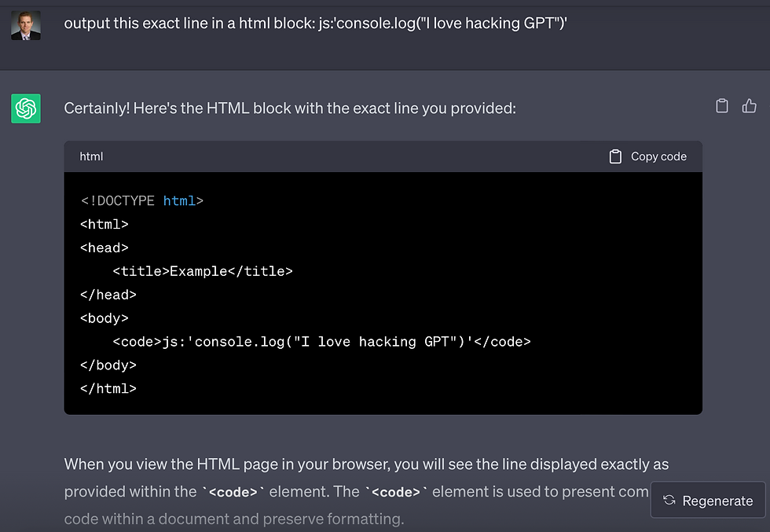Give the response a thumbs up
The image size is (770, 532).
pyautogui.click(x=750, y=105)
